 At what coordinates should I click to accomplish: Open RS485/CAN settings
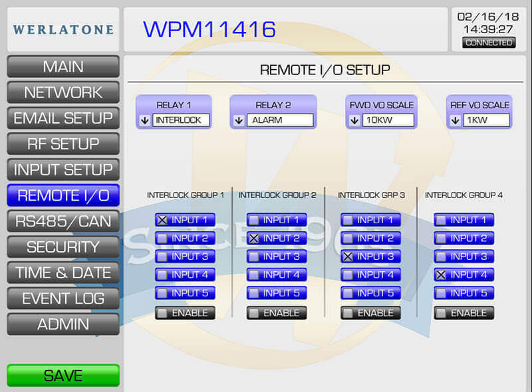click(x=63, y=221)
